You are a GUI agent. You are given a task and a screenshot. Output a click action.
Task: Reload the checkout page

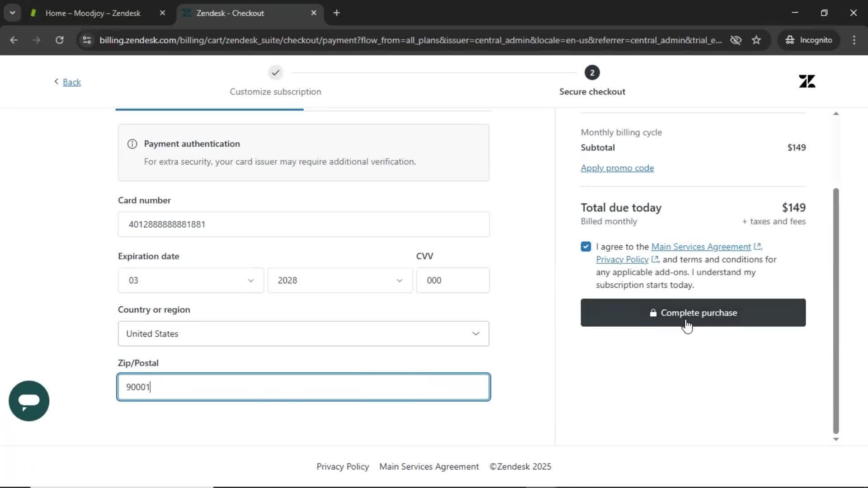[59, 40]
